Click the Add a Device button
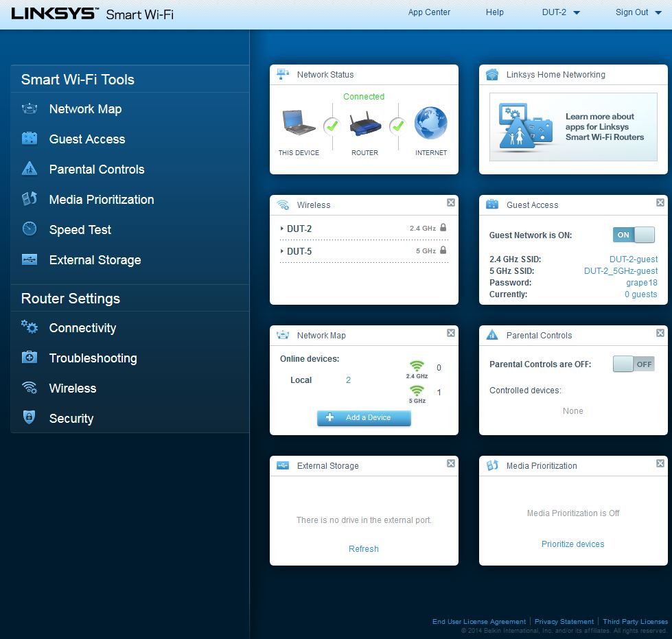The image size is (672, 639). click(x=364, y=418)
